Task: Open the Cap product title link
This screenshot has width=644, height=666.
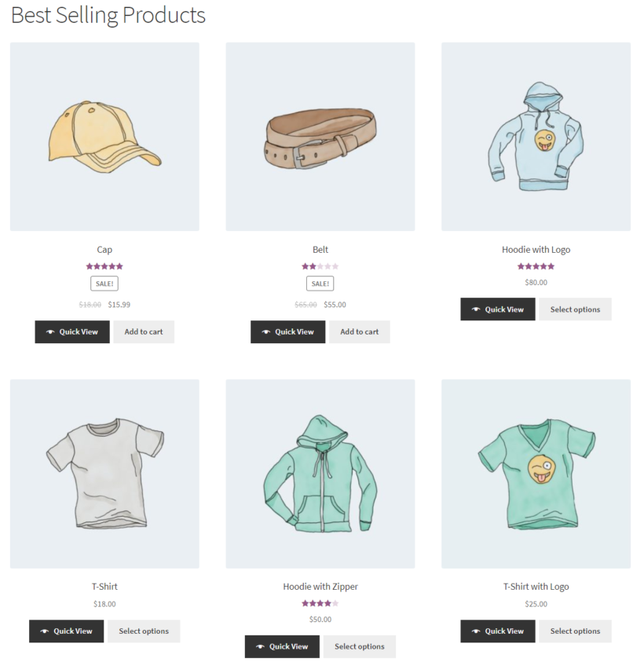Action: [104, 249]
